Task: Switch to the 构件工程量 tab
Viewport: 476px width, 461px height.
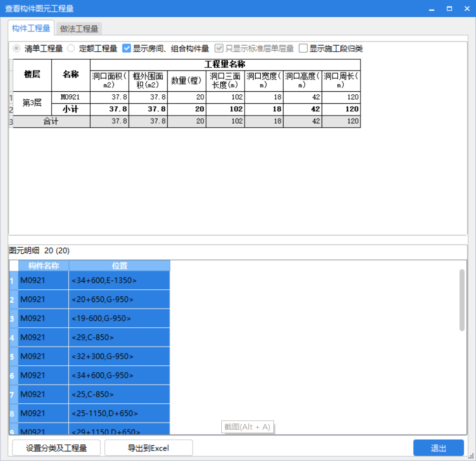Action: [31, 28]
